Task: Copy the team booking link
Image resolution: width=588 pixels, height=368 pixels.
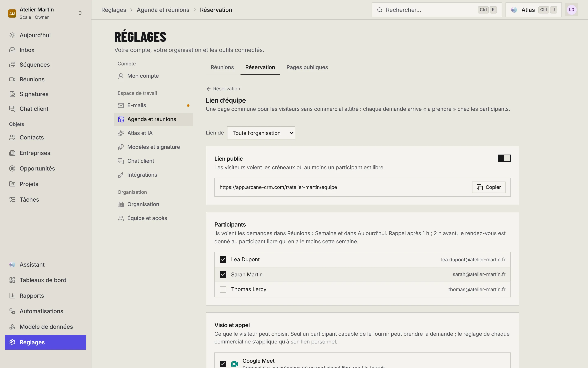Action: [489, 187]
